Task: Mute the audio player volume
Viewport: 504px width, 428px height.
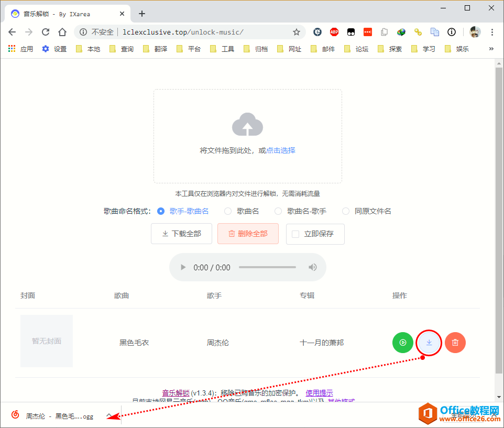Action: [313, 267]
